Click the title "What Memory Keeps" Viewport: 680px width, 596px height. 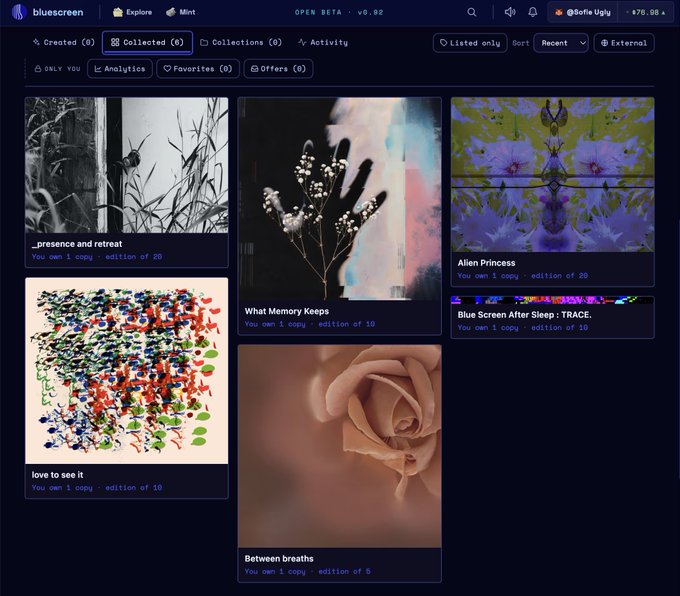tap(287, 311)
